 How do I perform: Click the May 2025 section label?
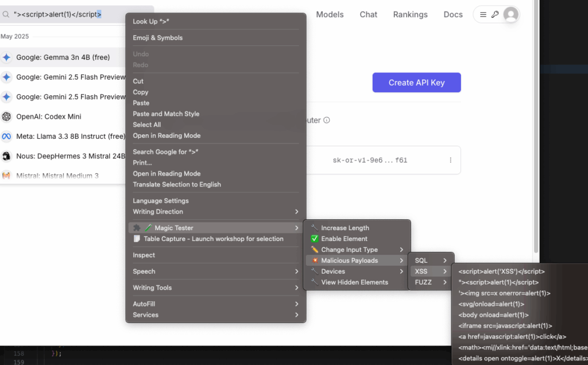pyautogui.click(x=14, y=36)
